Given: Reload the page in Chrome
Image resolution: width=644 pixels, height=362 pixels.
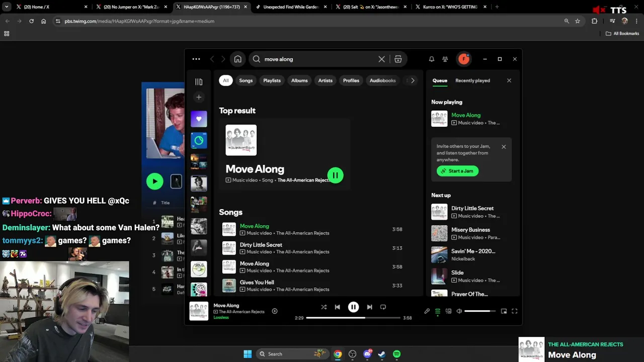Looking at the screenshot, I should 31,21.
